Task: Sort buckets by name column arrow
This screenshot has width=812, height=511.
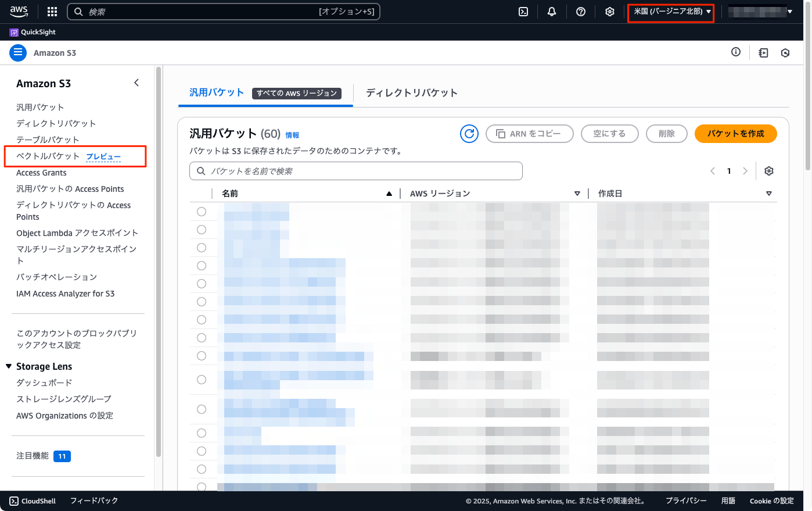Action: coord(389,194)
